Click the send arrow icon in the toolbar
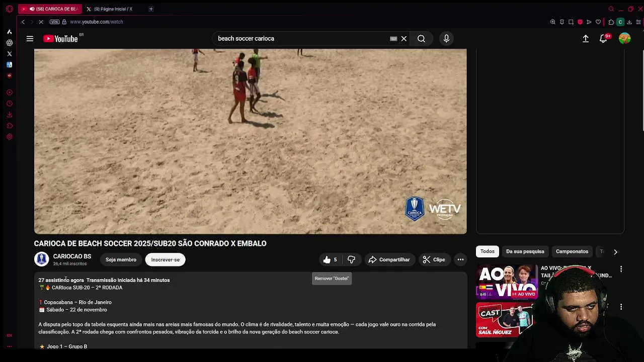 (589, 22)
